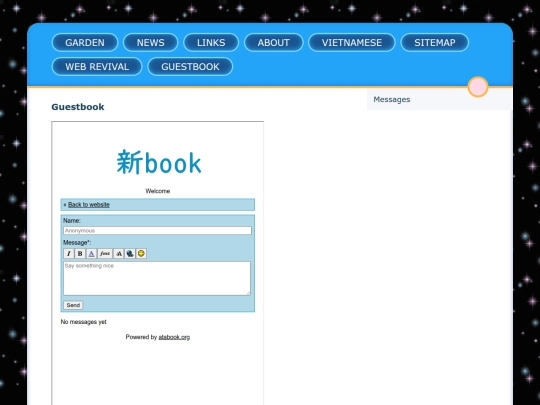Image resolution: width=540 pixels, height=405 pixels.
Task: Follow the Back to website link
Action: click(x=89, y=205)
